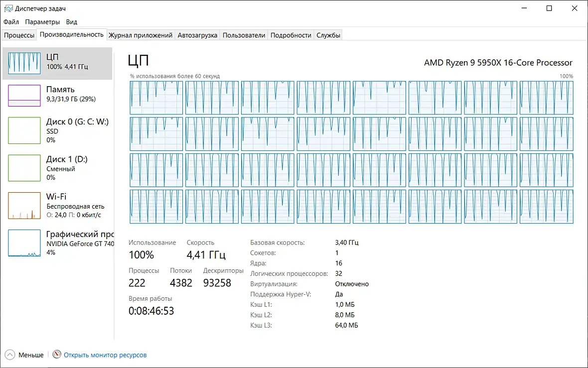
Task: Open the Файл menu
Action: pos(11,22)
